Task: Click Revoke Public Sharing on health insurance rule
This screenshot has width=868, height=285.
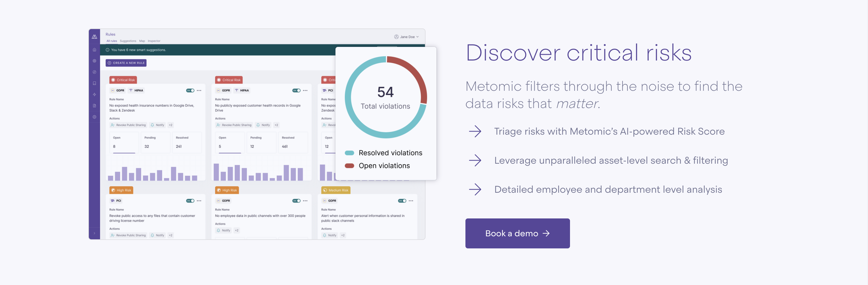Action: pos(128,125)
